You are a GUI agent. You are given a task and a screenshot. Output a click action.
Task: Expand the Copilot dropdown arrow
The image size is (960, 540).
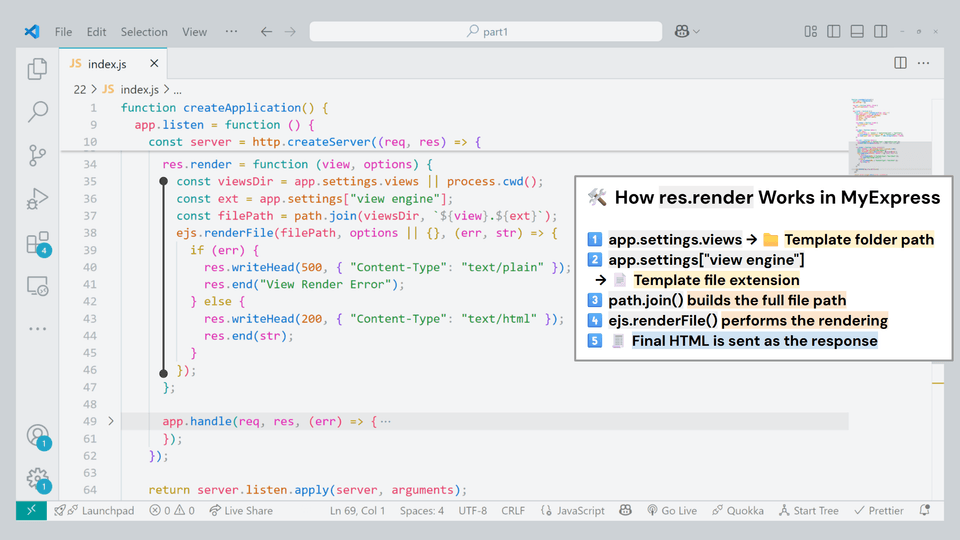pyautogui.click(x=697, y=32)
